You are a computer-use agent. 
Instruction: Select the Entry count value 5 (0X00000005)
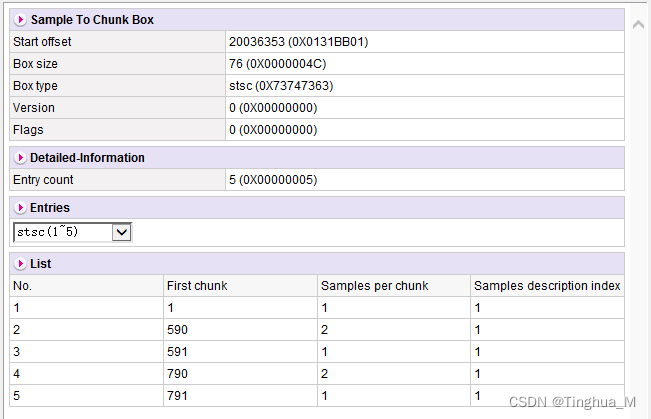273,180
